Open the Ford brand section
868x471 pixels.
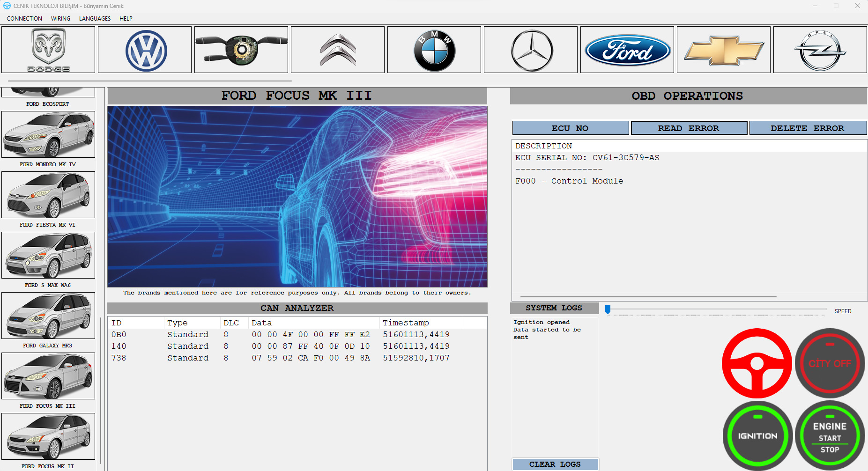[626, 49]
